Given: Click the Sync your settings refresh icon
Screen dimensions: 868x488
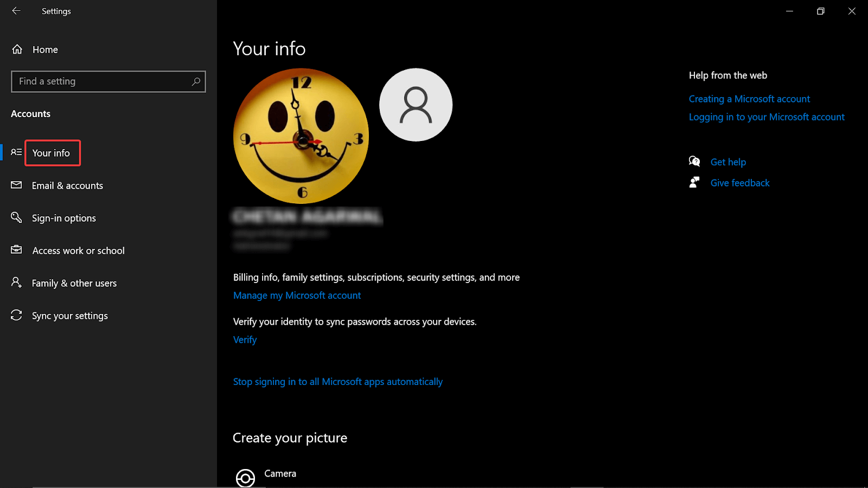Looking at the screenshot, I should 16,315.
